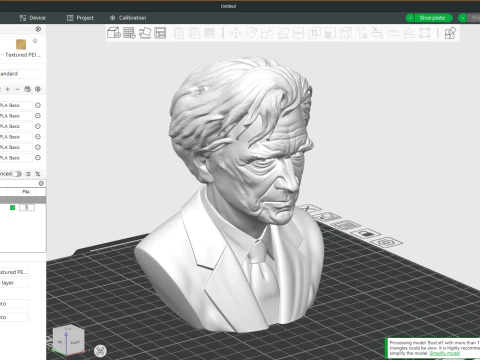The width and height of the screenshot is (480, 360).
Task: Click the remove plate X icon on the bed
Action: point(309,209)
